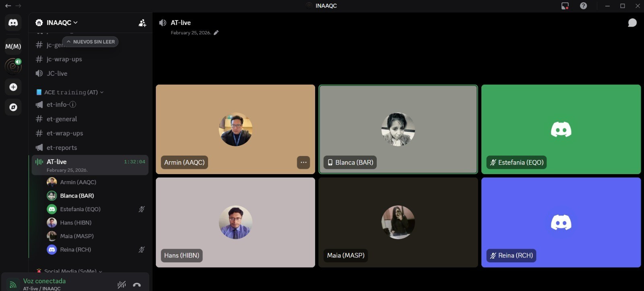Click the NUEVOS SIN LEER button

pos(90,42)
